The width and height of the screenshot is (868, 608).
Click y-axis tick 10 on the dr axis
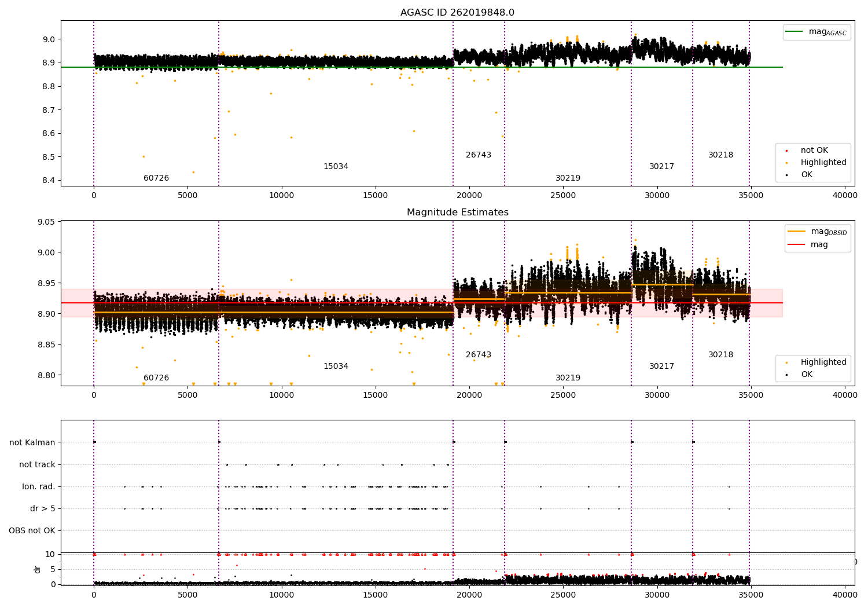tap(50, 554)
